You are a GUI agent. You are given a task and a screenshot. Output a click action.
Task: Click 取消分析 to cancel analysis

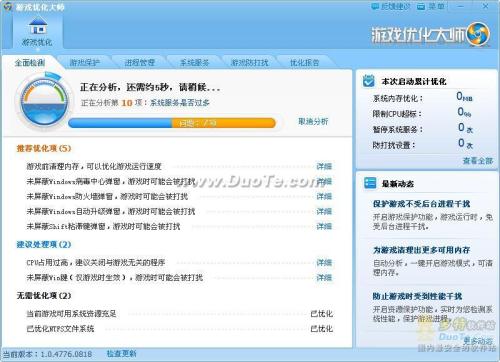(x=313, y=121)
